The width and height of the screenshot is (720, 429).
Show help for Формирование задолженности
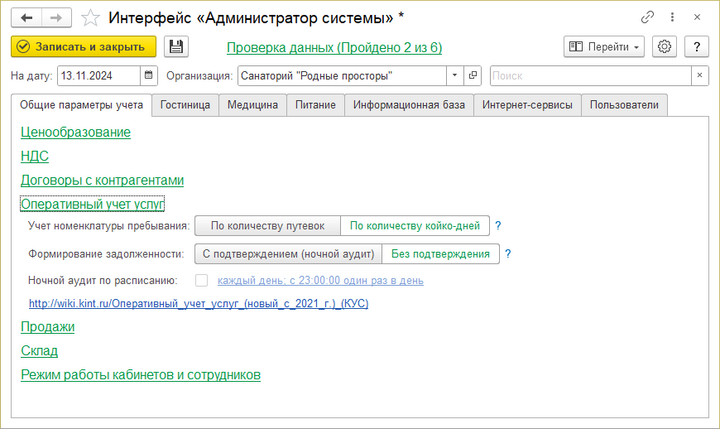[x=508, y=254]
